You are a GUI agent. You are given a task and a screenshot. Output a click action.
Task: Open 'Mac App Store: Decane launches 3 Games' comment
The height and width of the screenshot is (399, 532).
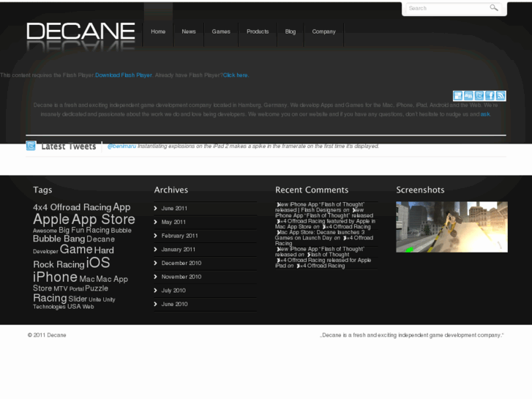pos(320,235)
